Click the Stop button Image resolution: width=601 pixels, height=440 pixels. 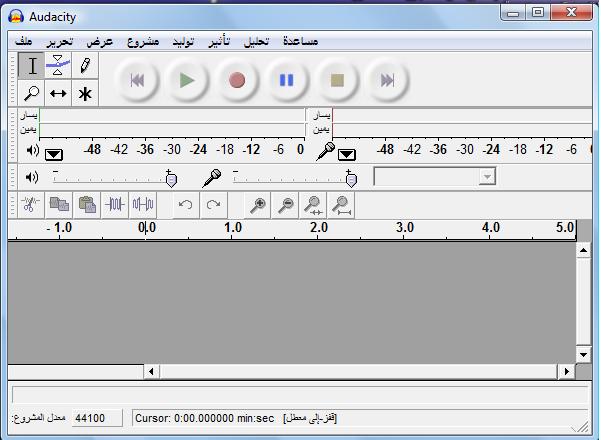(337, 80)
